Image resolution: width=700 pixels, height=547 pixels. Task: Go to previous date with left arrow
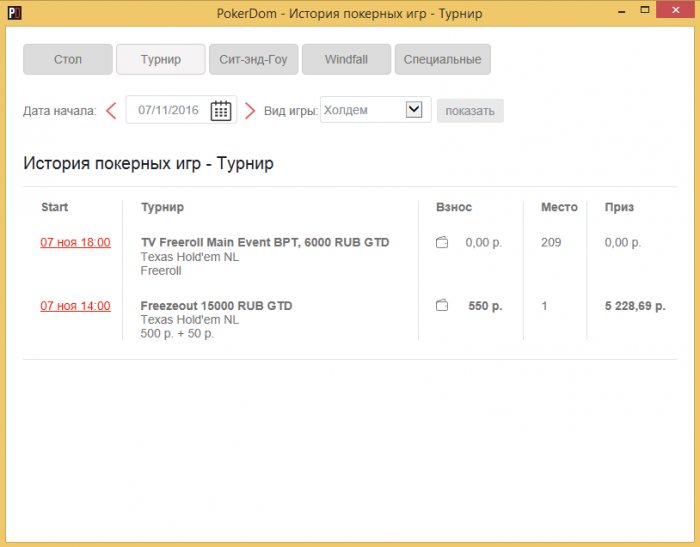[x=111, y=111]
